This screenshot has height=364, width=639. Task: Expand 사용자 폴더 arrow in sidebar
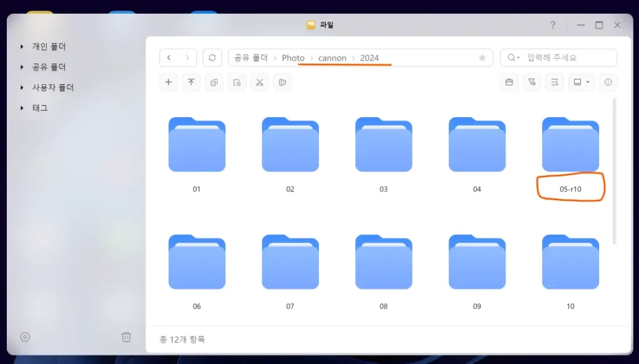pyautogui.click(x=22, y=87)
